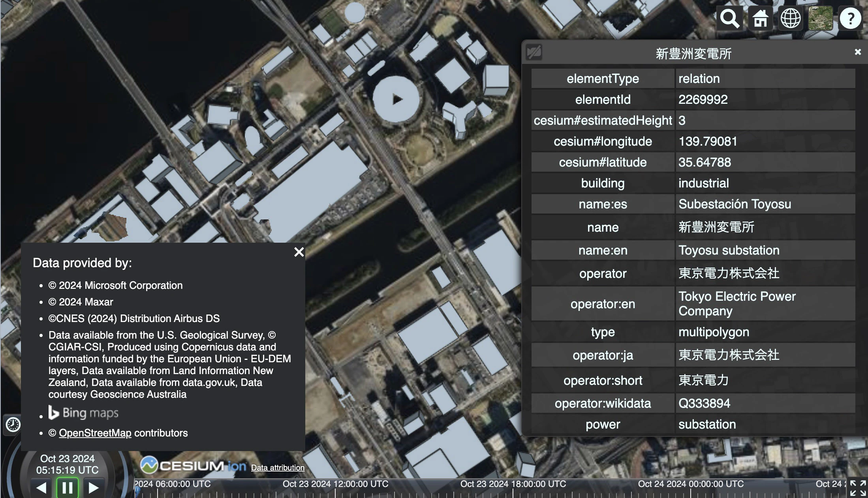
Task: Open the scene mode picker globe
Action: 791,18
